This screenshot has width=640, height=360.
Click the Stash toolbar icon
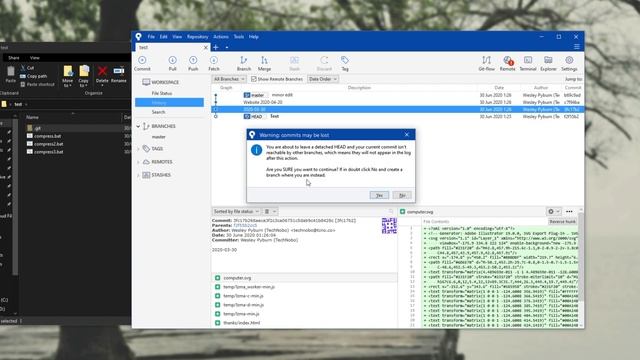point(294,64)
